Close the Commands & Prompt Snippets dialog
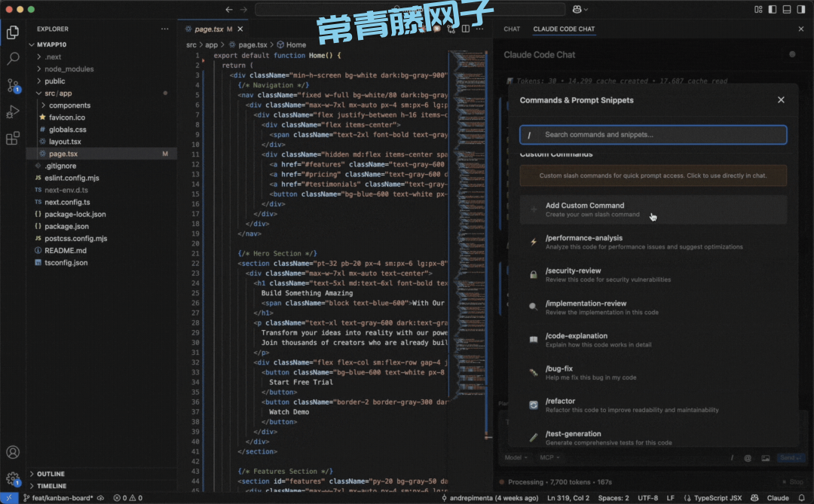 click(x=781, y=100)
